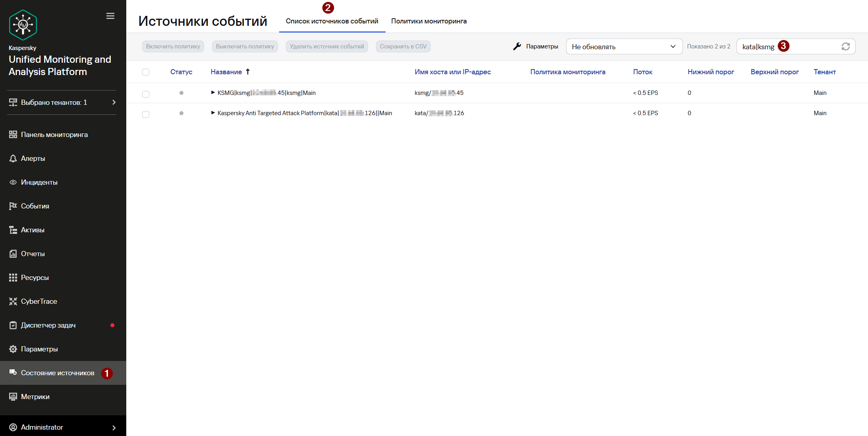Screen dimensions: 868x436
Task: Sort by Верхний порог column header
Action: (x=775, y=72)
